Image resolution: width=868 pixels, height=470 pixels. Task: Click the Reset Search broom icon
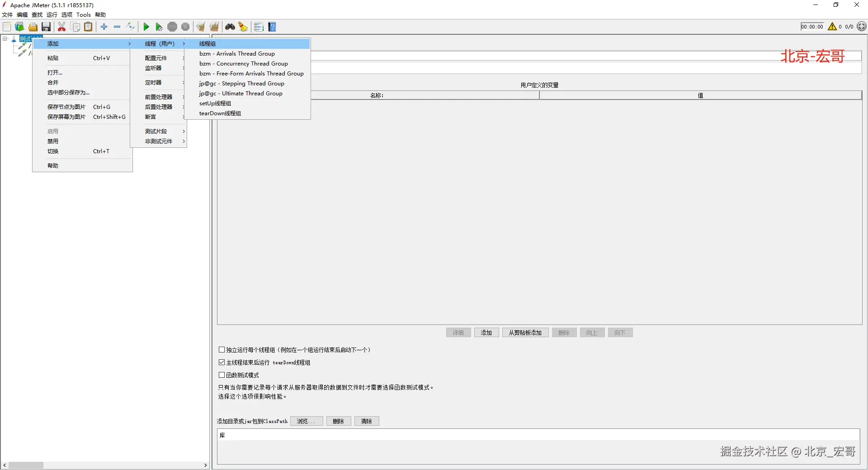(x=243, y=27)
